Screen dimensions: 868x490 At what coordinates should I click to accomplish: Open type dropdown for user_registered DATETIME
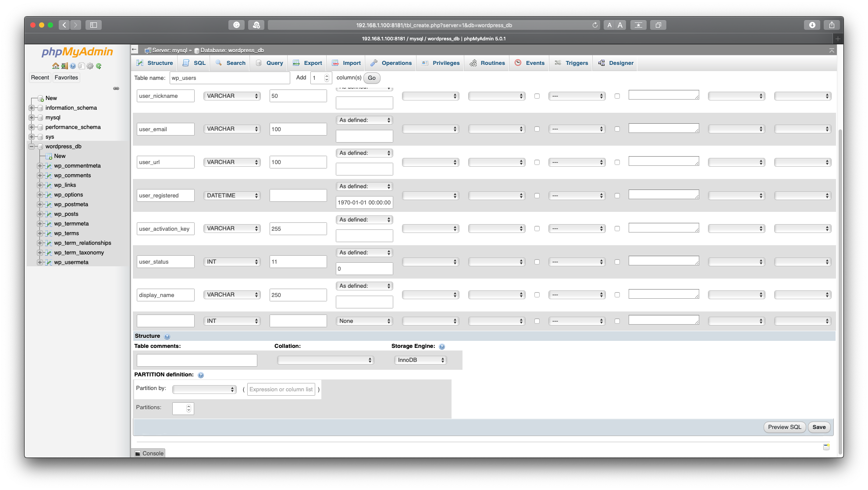232,196
